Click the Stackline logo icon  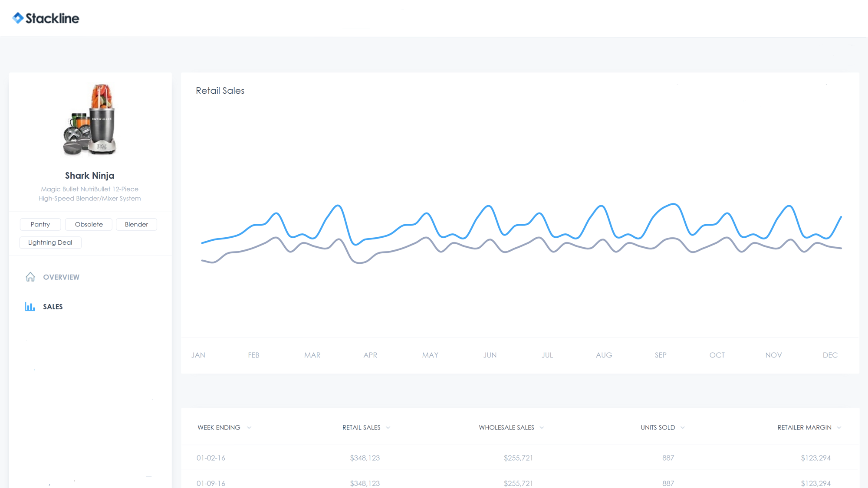18,18
